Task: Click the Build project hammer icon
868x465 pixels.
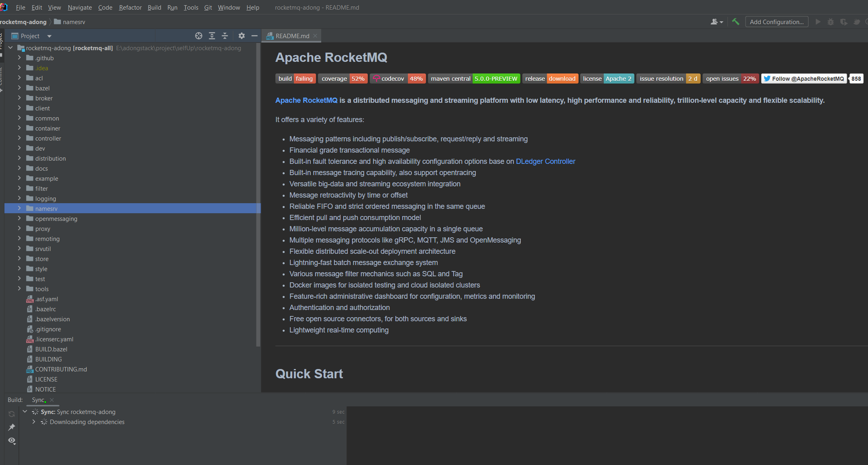Action: click(736, 22)
